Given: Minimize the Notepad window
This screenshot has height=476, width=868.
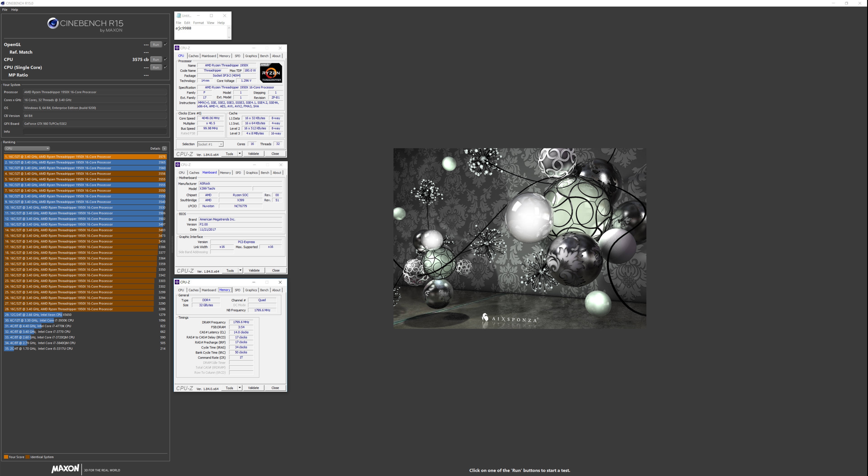Looking at the screenshot, I should pos(198,16).
